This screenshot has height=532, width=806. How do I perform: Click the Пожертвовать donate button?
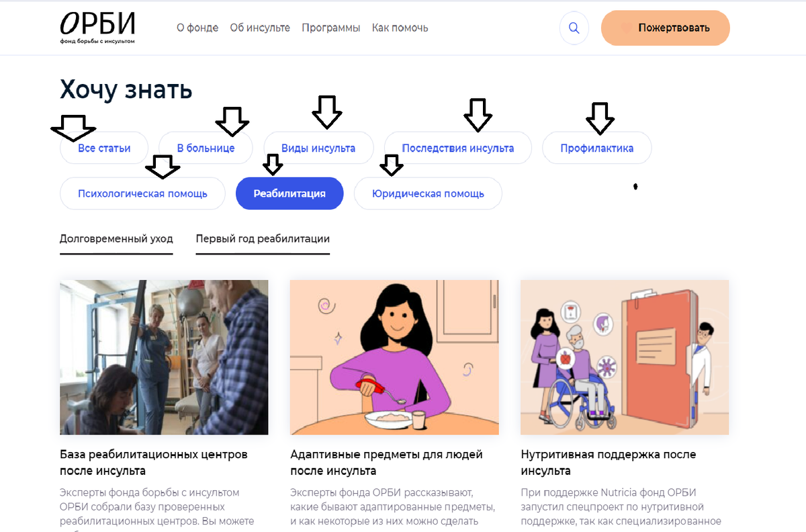[x=665, y=28]
